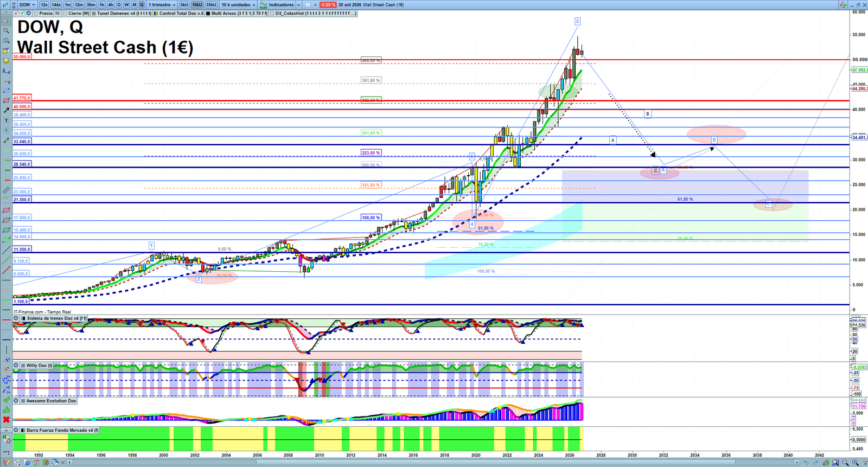Switch to 12s timeframe
The height and width of the screenshot is (467, 868).
pos(44,5)
